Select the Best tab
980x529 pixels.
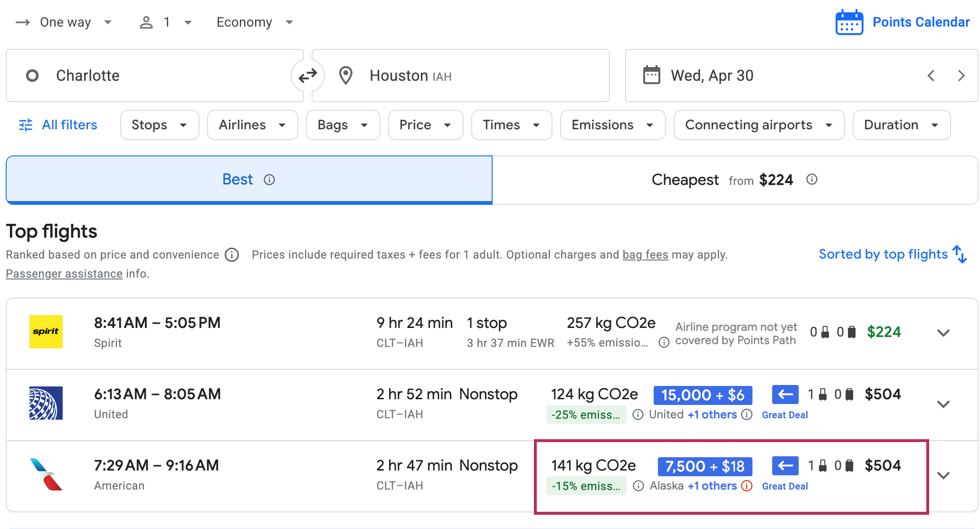[x=248, y=180]
